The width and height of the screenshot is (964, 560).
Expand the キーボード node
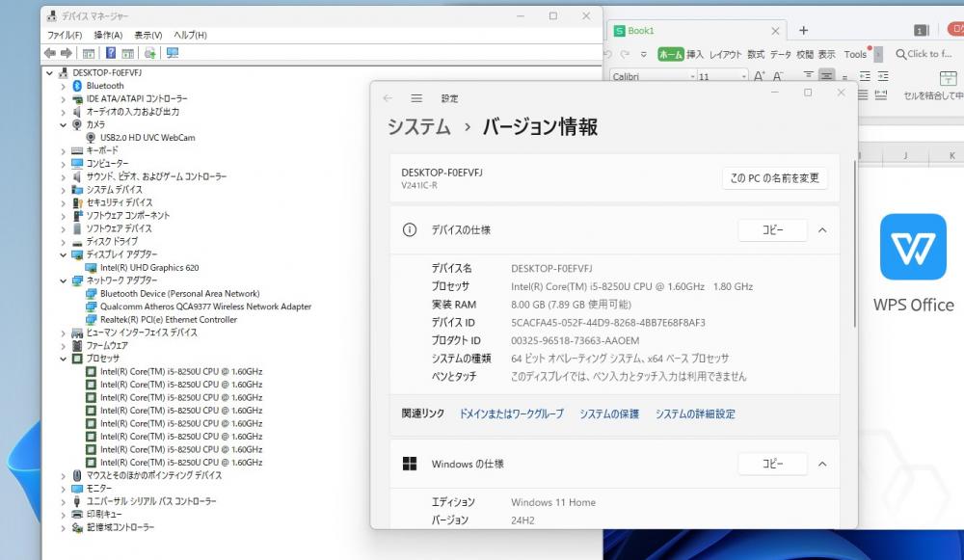(64, 150)
